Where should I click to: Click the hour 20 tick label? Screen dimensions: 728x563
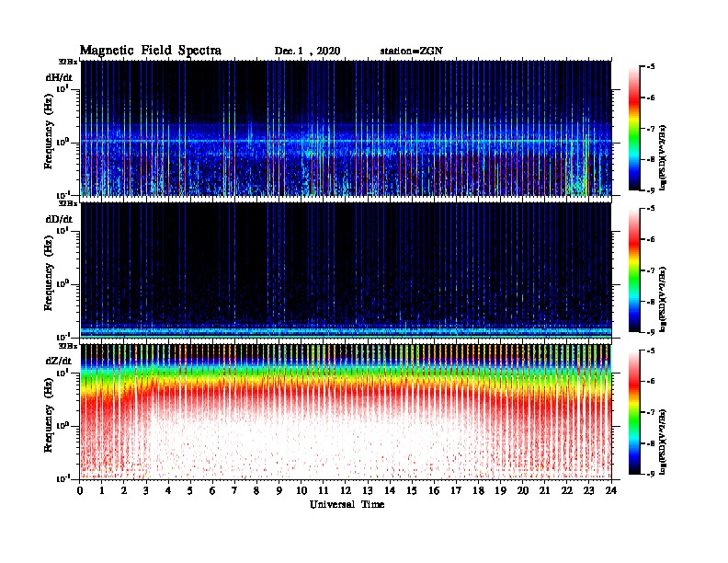point(523,491)
